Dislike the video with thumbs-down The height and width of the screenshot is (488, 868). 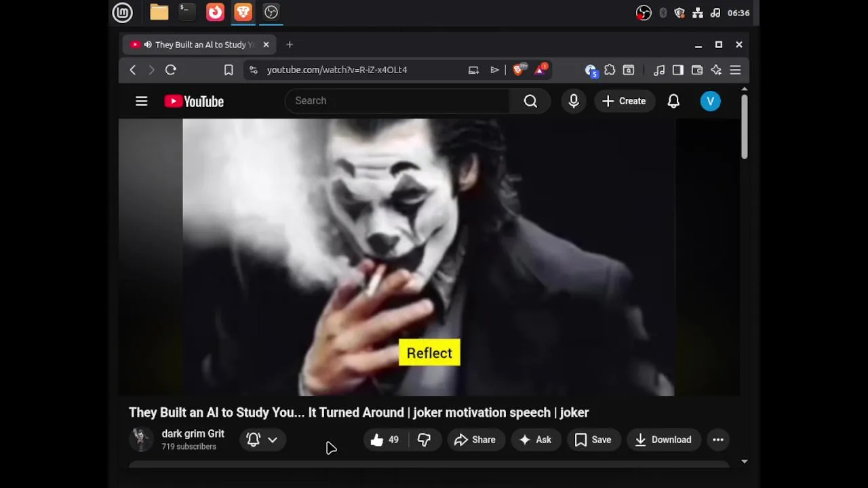pos(425,440)
